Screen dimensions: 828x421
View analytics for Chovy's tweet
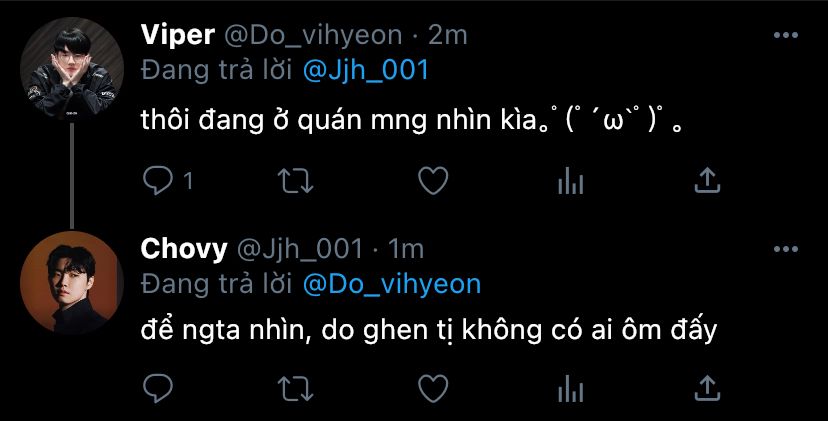tap(570, 389)
